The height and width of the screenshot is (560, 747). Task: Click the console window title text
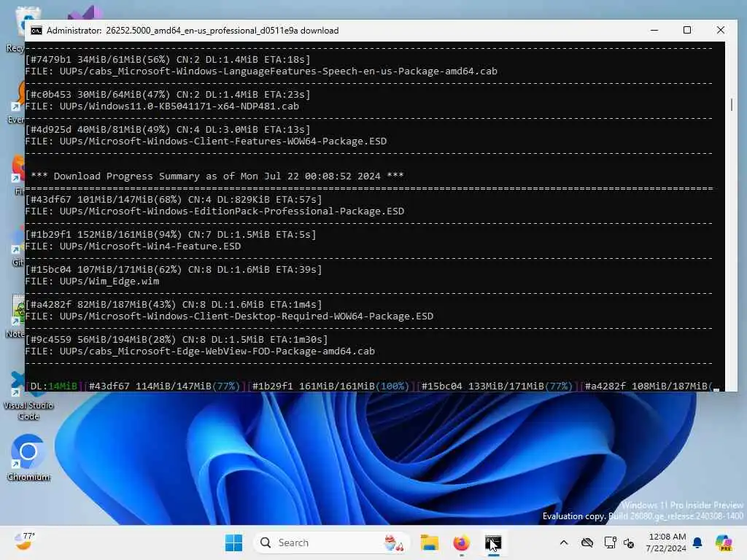coord(193,31)
